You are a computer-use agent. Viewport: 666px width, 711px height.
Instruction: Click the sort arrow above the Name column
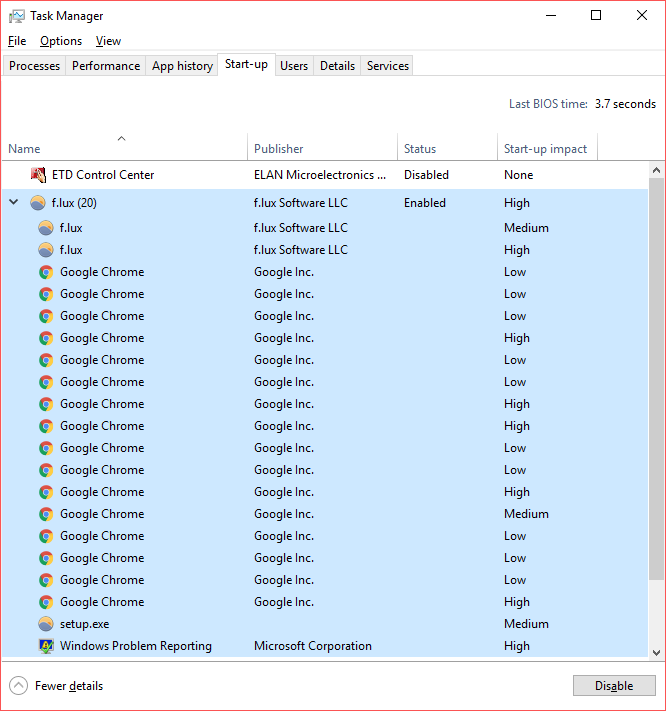coord(122,138)
